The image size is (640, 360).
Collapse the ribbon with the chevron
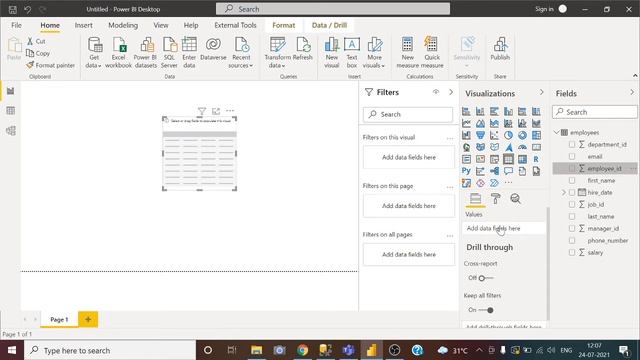(x=635, y=76)
